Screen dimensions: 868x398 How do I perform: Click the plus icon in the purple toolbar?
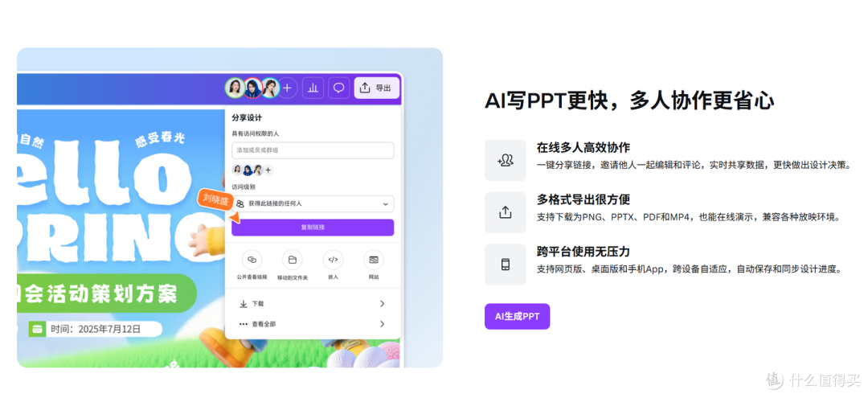pos(287,88)
